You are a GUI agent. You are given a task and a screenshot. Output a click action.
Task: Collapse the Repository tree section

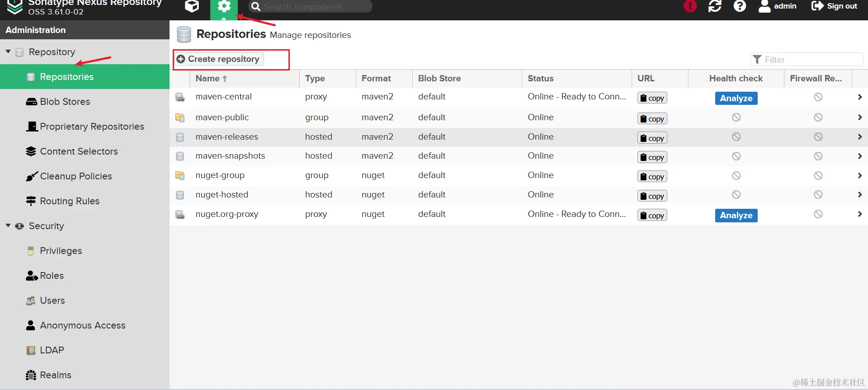[x=8, y=52]
